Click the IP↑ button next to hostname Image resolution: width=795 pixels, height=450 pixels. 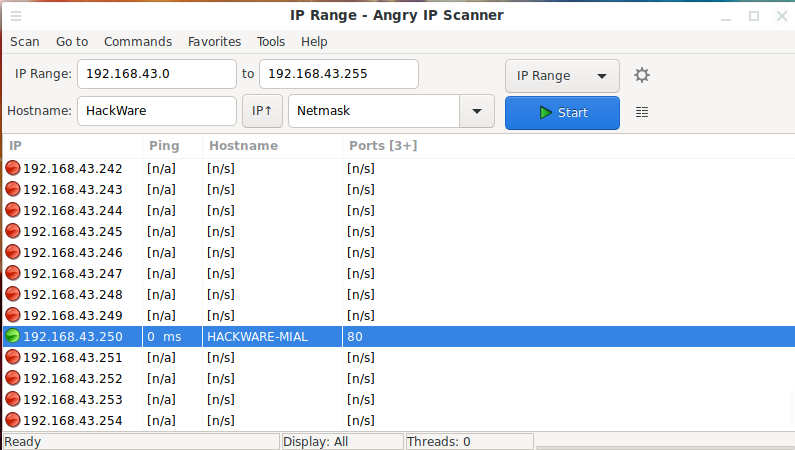tap(262, 112)
